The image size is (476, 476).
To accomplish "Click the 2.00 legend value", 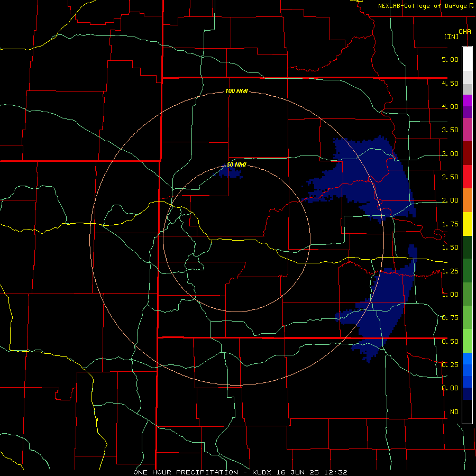I will (x=450, y=200).
